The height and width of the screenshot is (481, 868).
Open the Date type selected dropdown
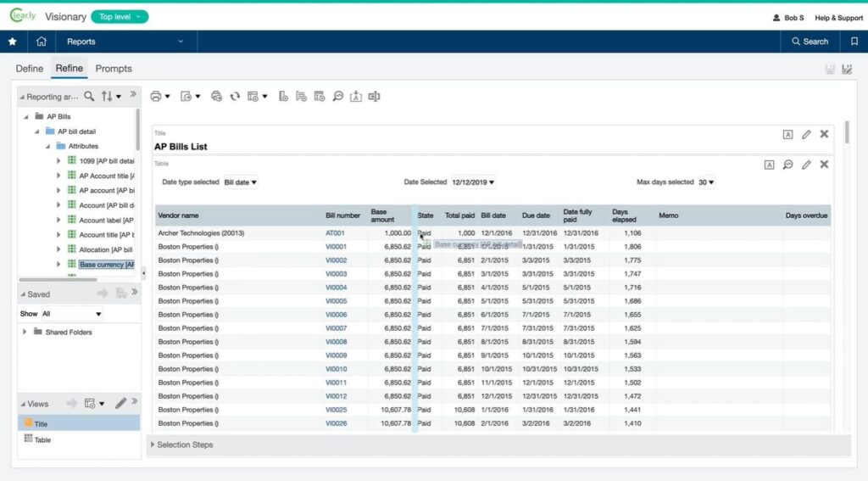point(240,182)
